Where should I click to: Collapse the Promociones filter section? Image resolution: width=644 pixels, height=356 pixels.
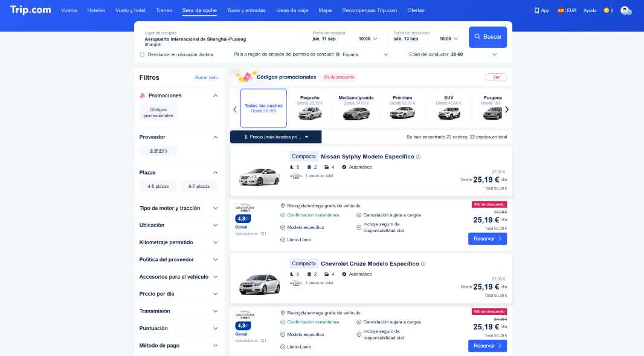tap(215, 95)
